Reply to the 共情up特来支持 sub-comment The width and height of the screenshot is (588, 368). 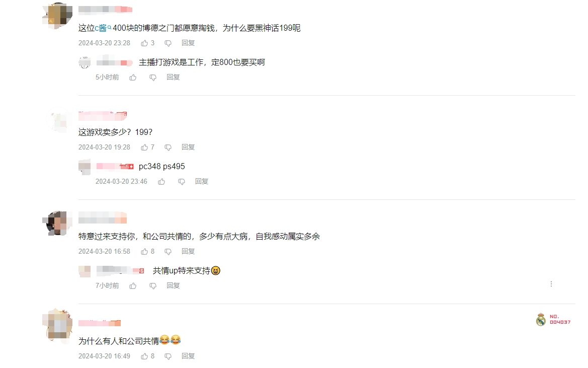173,285
